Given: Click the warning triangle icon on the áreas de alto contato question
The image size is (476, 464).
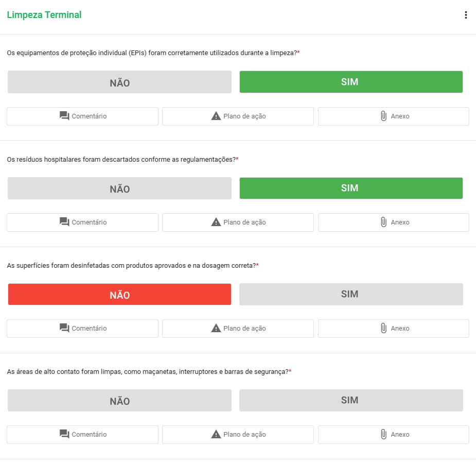Looking at the screenshot, I should tap(216, 434).
